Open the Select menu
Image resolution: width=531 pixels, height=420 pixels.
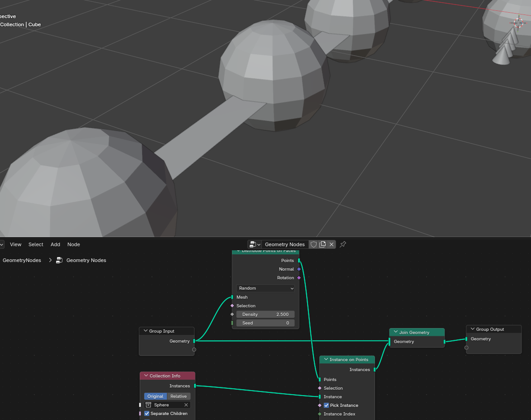point(36,244)
